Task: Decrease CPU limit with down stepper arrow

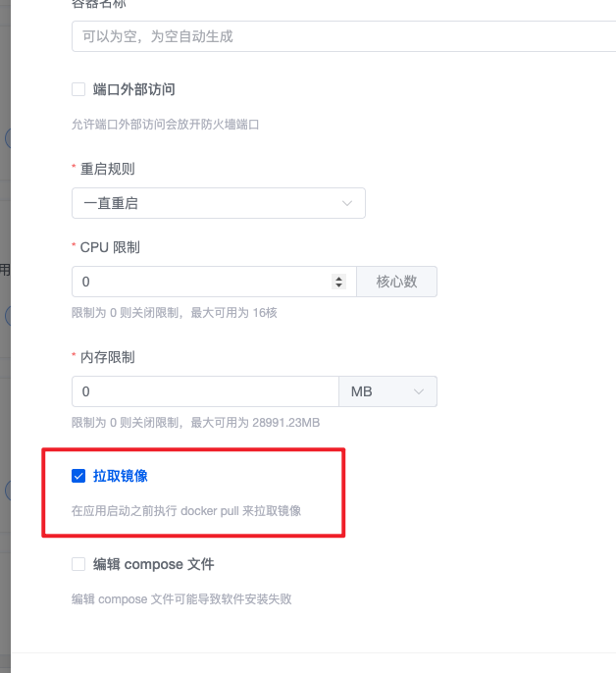Action: coord(338,285)
